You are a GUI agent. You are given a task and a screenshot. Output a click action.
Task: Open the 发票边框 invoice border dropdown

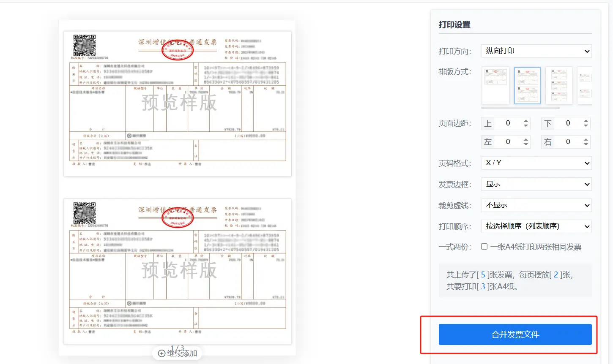pos(536,184)
